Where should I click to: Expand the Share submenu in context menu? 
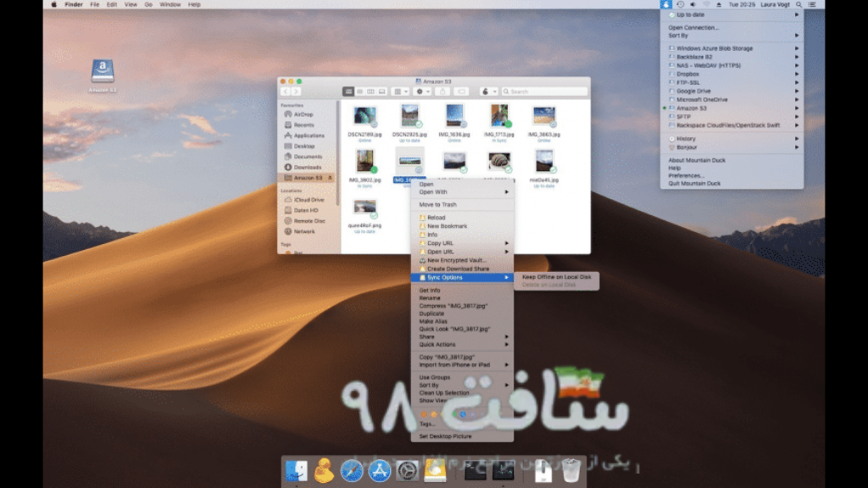click(462, 336)
